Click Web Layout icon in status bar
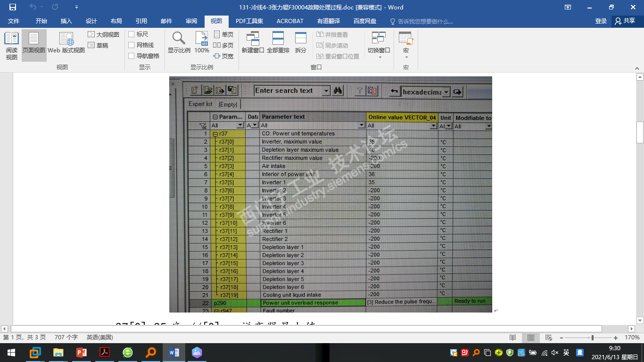644x362 pixels. (548, 337)
